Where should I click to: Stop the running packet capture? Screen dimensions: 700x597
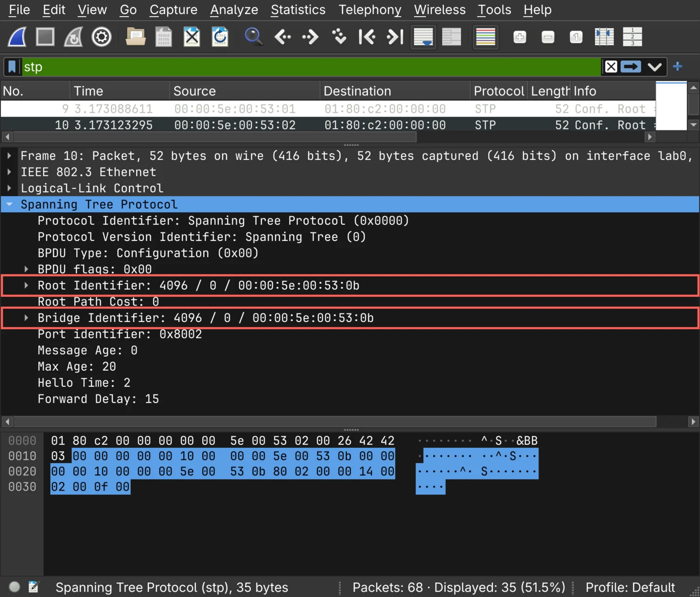click(x=45, y=37)
